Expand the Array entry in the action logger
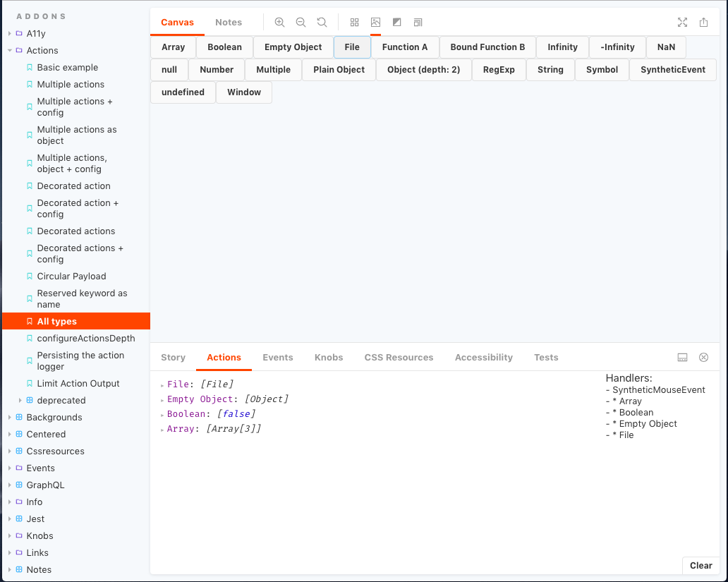The width and height of the screenshot is (728, 582). pyautogui.click(x=163, y=428)
